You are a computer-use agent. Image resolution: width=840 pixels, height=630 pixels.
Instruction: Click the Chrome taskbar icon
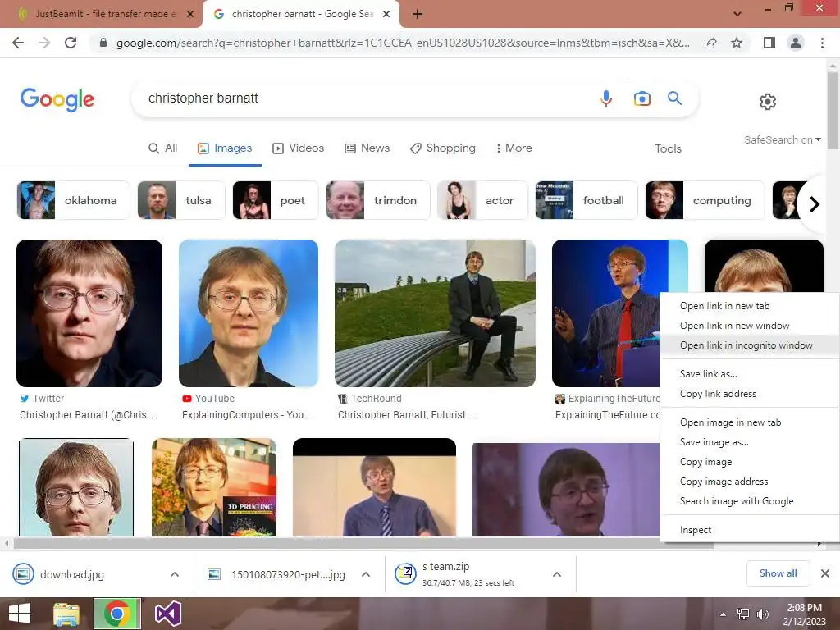(x=117, y=614)
